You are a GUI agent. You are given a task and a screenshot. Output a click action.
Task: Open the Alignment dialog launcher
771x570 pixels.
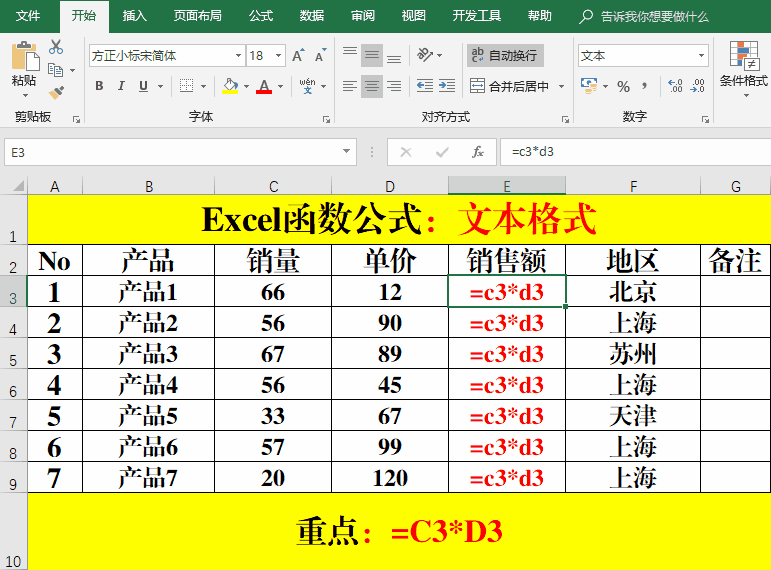tap(565, 120)
